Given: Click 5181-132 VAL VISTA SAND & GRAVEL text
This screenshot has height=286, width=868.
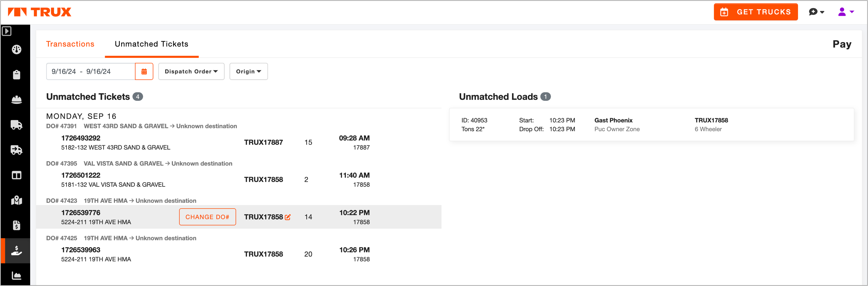Looking at the screenshot, I should 113,185.
